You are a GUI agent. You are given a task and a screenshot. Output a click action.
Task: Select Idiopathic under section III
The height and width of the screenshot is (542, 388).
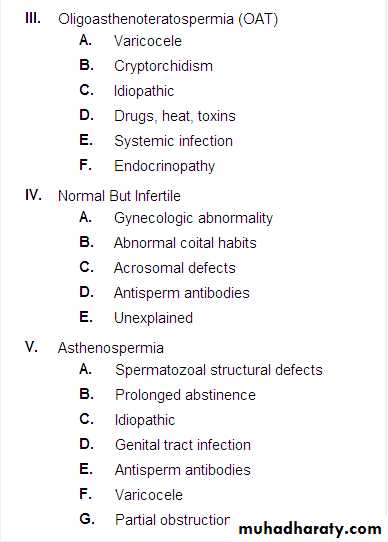pos(144,91)
